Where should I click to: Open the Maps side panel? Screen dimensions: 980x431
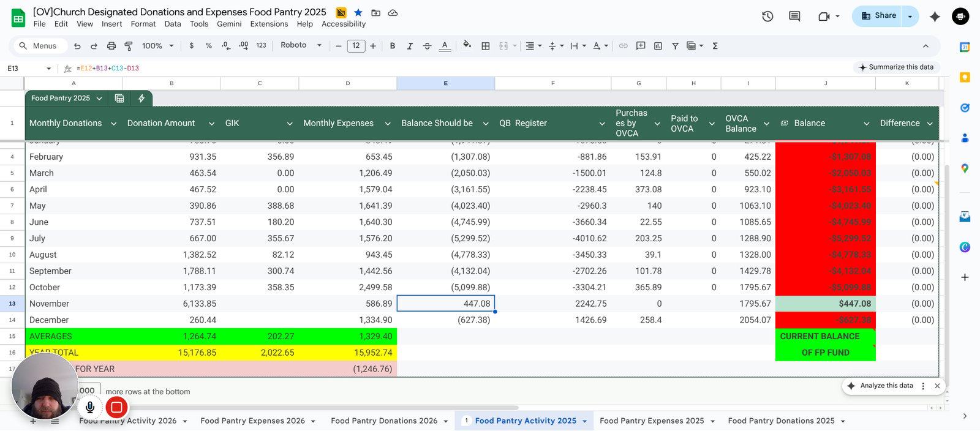click(x=965, y=168)
